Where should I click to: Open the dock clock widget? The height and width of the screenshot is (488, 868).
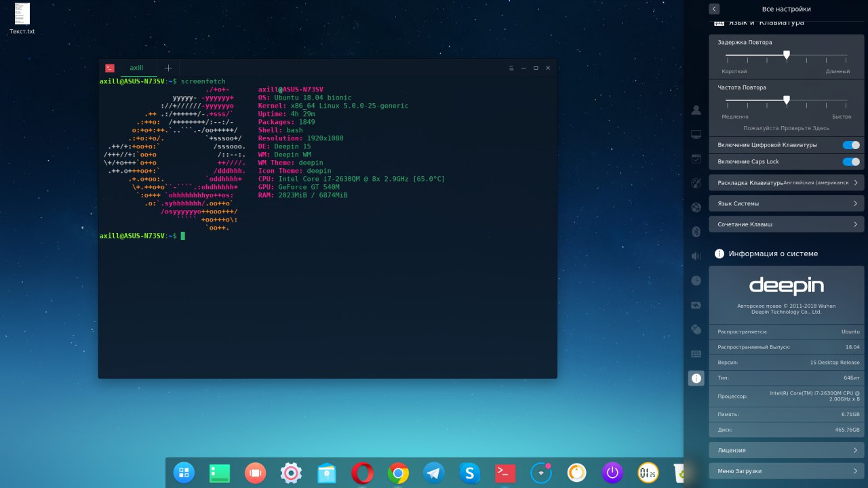point(648,472)
